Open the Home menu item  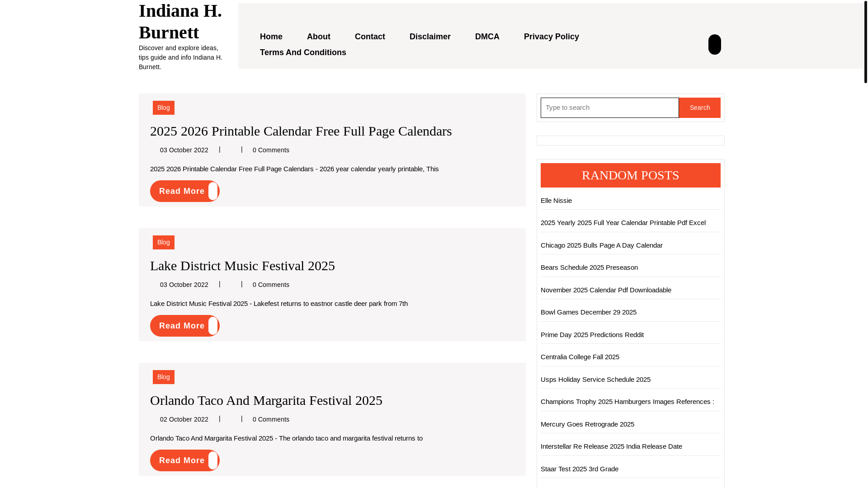coord(271,37)
